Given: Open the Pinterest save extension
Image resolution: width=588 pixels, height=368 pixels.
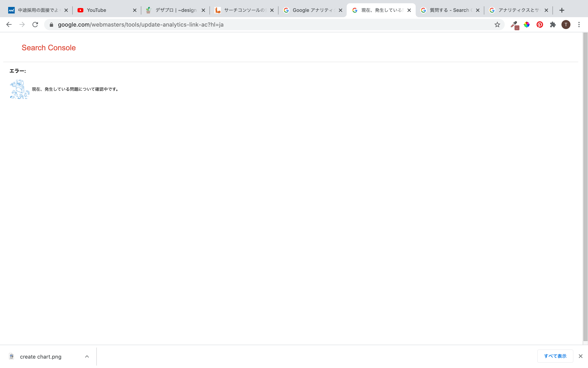Looking at the screenshot, I should click(540, 25).
